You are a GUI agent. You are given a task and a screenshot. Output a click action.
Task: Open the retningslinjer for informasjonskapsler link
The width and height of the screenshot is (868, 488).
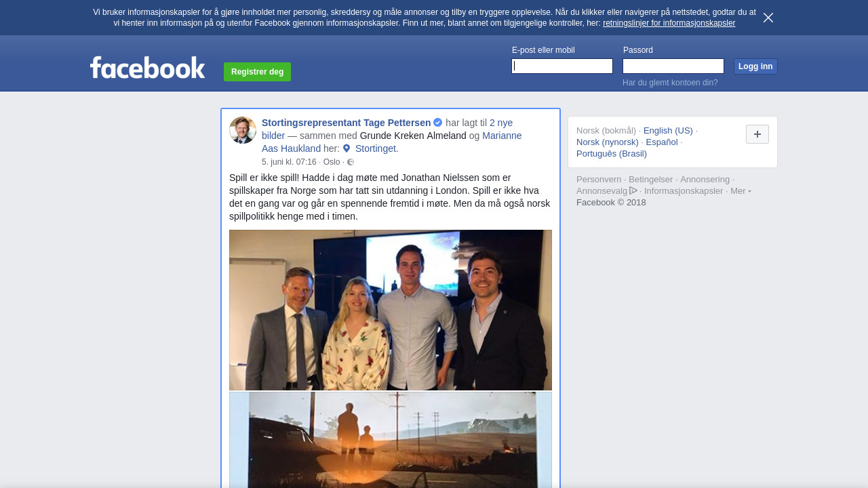click(x=669, y=23)
